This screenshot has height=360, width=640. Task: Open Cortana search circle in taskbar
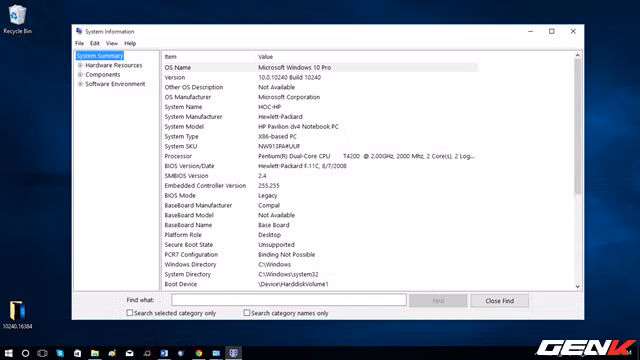coord(25,353)
